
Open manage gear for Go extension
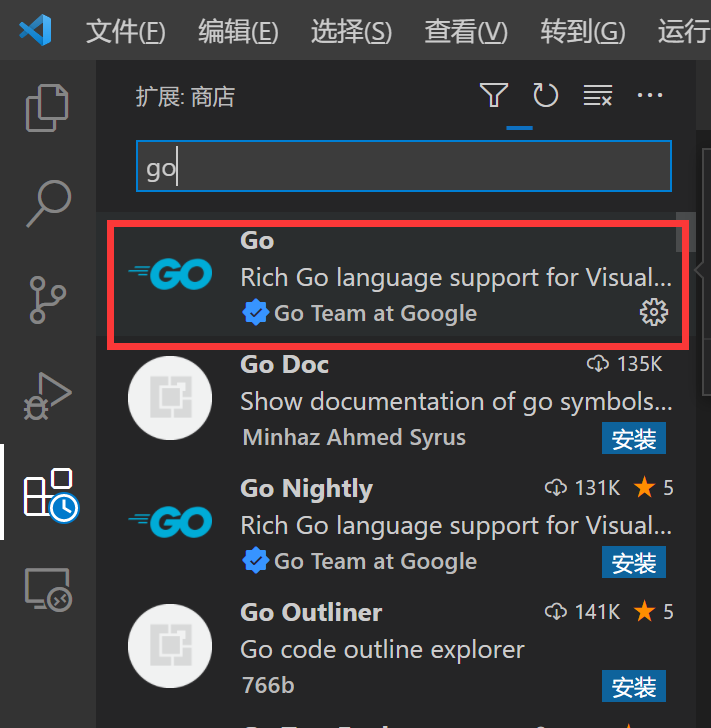pyautogui.click(x=654, y=312)
